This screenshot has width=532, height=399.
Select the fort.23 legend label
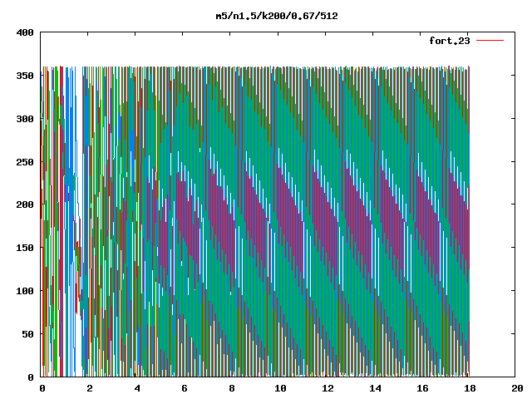pos(450,41)
